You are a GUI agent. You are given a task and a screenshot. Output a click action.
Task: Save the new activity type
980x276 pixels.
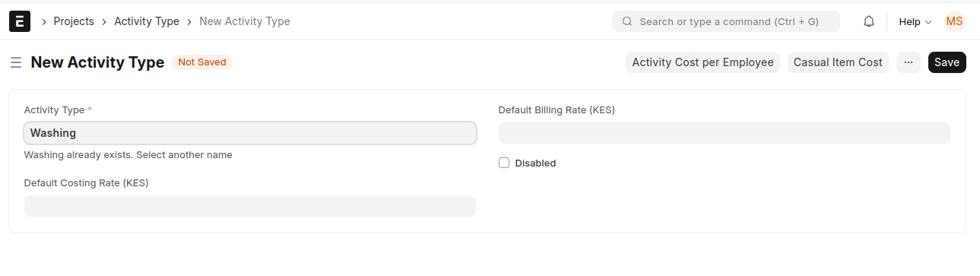(947, 62)
